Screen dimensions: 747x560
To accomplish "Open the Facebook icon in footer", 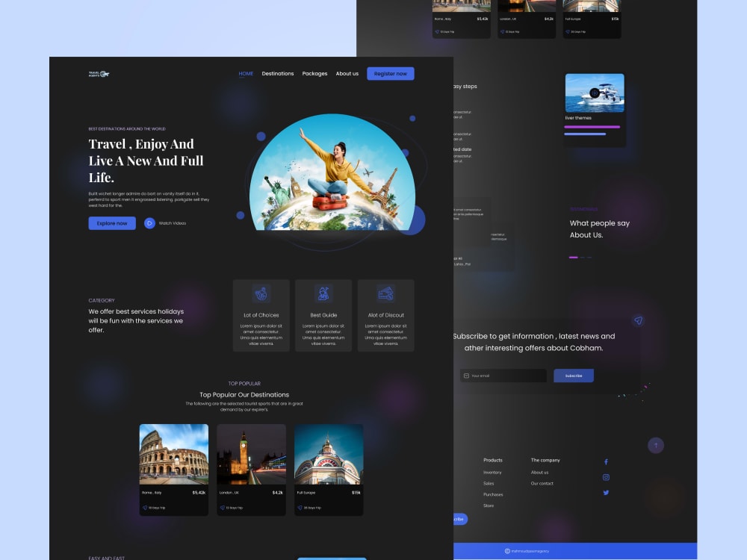I will pos(606,462).
